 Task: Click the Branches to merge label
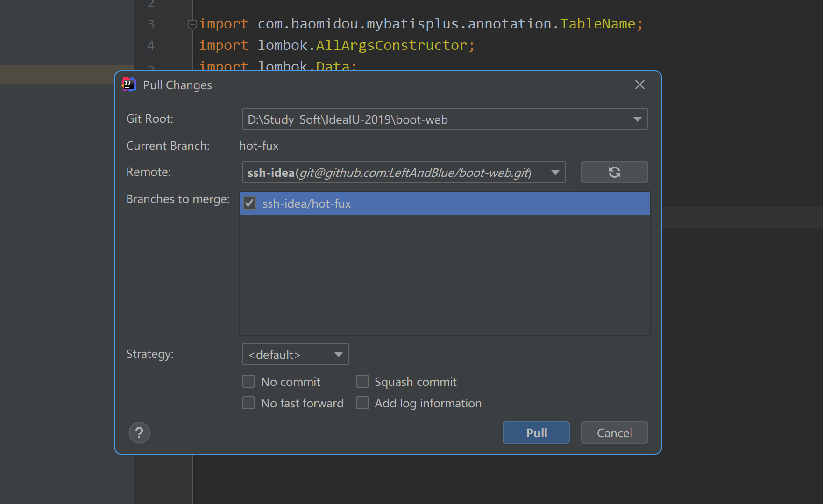pos(178,199)
